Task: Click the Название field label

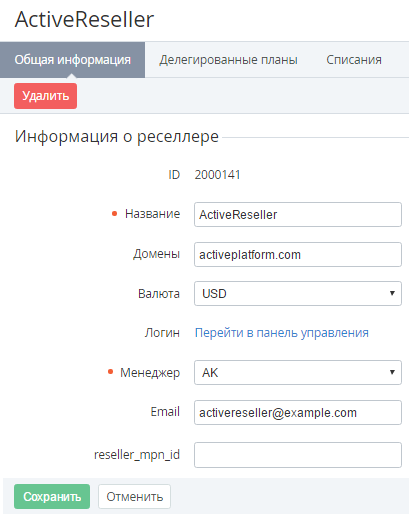Action: pos(152,214)
